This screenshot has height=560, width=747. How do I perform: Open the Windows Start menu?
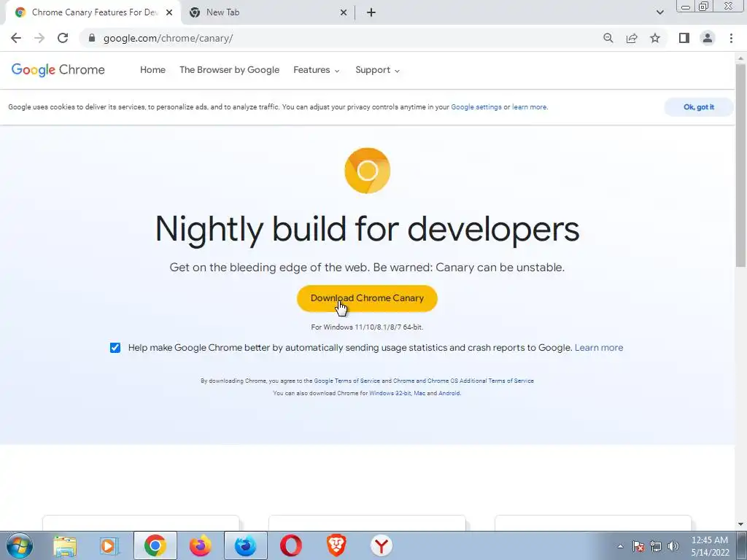20,545
